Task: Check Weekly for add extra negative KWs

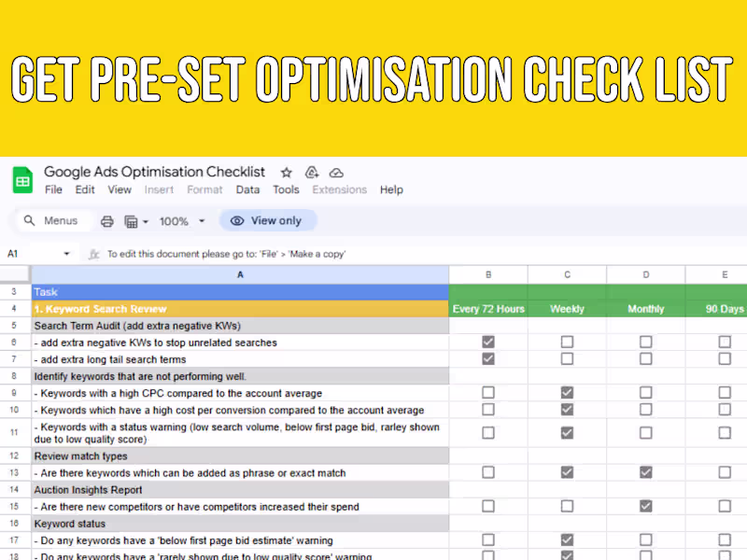Action: [x=567, y=342]
